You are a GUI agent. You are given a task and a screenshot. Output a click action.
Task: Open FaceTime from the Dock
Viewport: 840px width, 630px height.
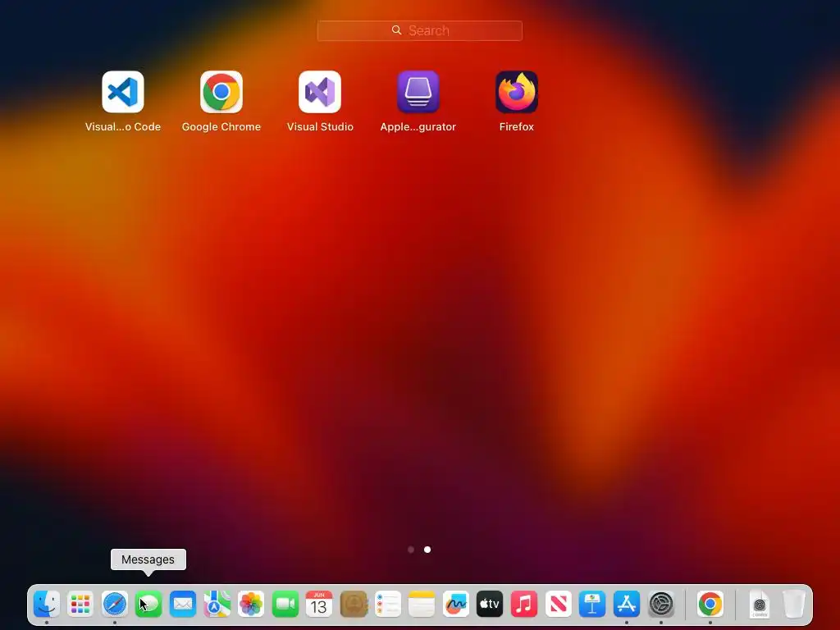[285, 605]
